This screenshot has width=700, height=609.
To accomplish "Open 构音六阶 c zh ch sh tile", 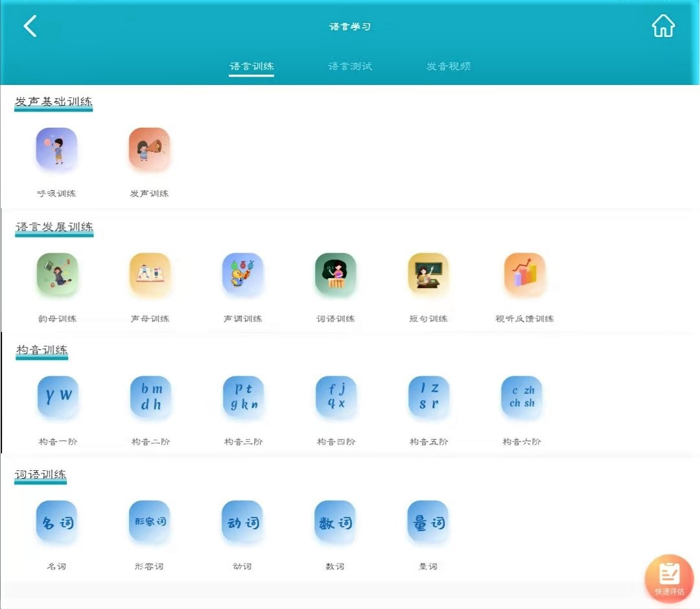I will click(522, 396).
